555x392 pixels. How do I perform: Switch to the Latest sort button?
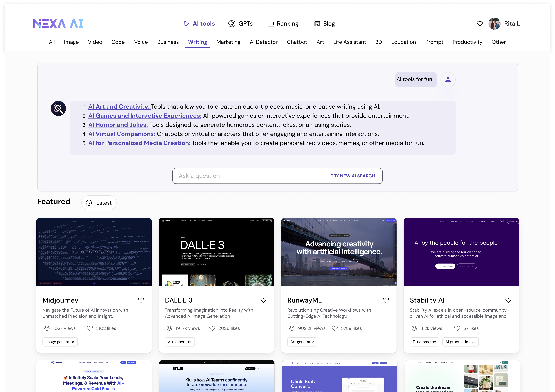point(99,203)
